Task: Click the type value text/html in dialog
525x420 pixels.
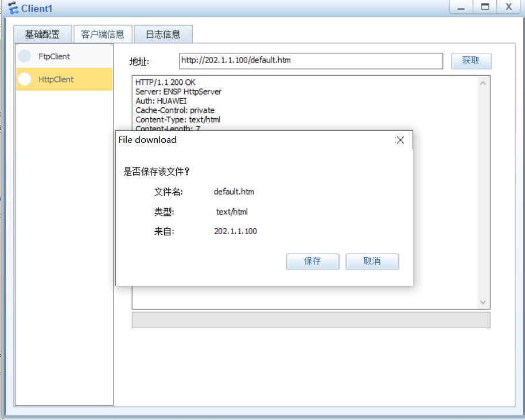Action: [x=232, y=212]
